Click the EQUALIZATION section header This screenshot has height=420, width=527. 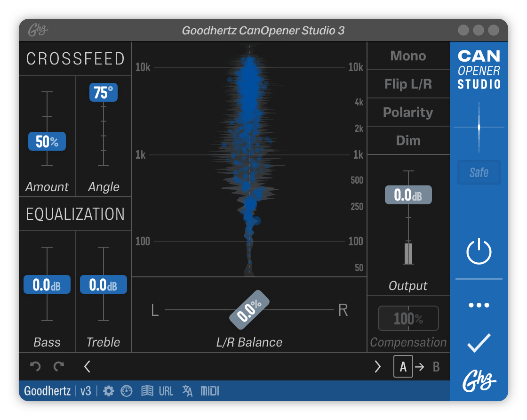(75, 214)
